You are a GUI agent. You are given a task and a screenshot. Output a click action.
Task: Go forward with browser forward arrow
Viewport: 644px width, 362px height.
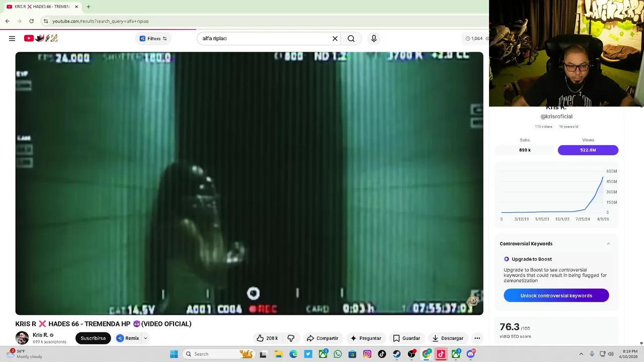tap(19, 21)
